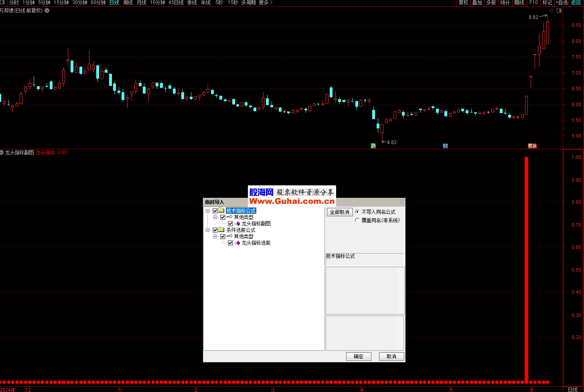This screenshot has width=584, height=392.
Task: Switch to 60分钟 period
Action: (98, 2)
